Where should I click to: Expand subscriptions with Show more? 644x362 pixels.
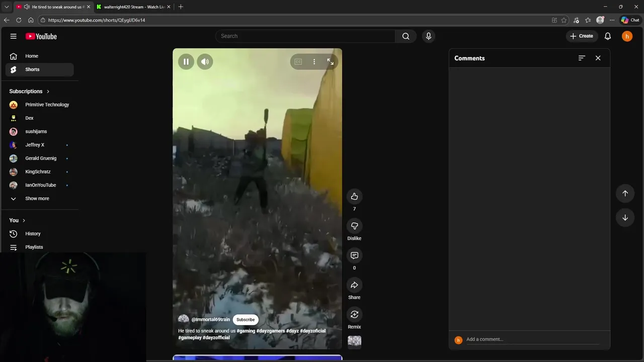point(39,199)
